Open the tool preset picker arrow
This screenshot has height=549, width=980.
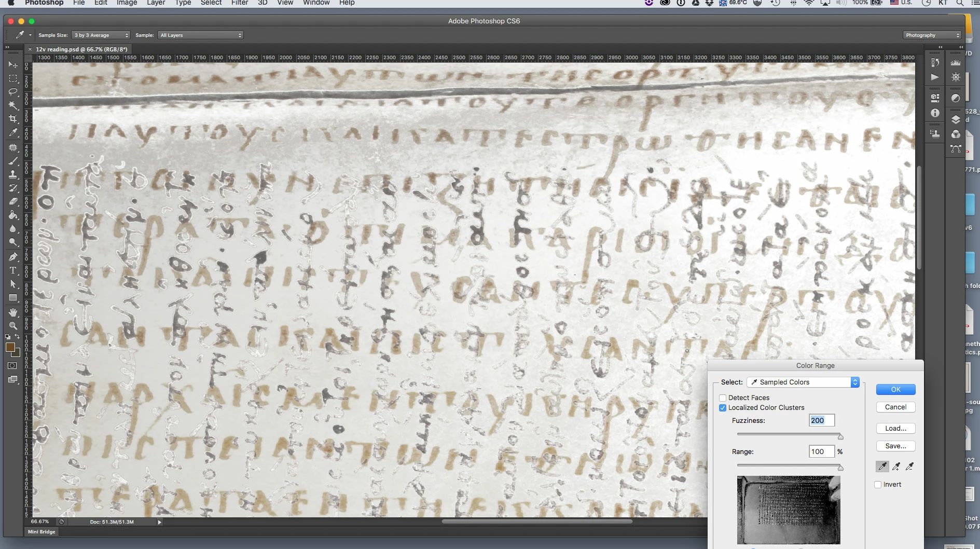pyautogui.click(x=30, y=35)
